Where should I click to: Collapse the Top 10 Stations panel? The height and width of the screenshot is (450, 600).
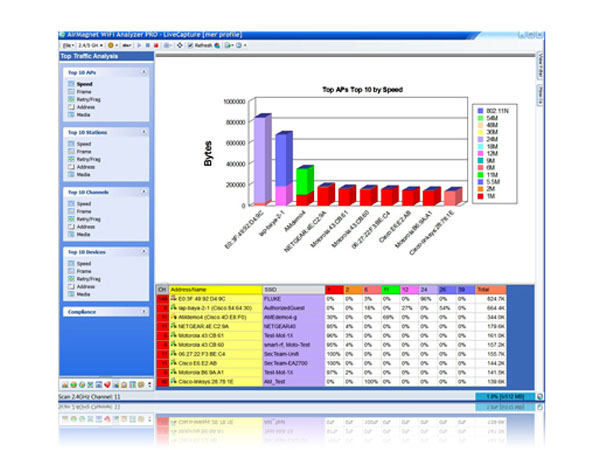[143, 131]
